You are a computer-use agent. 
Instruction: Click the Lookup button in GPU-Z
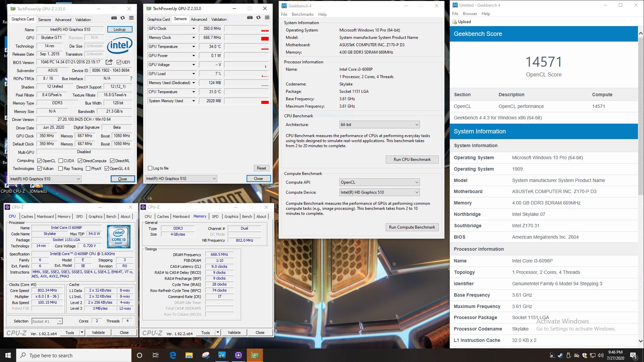[120, 29]
